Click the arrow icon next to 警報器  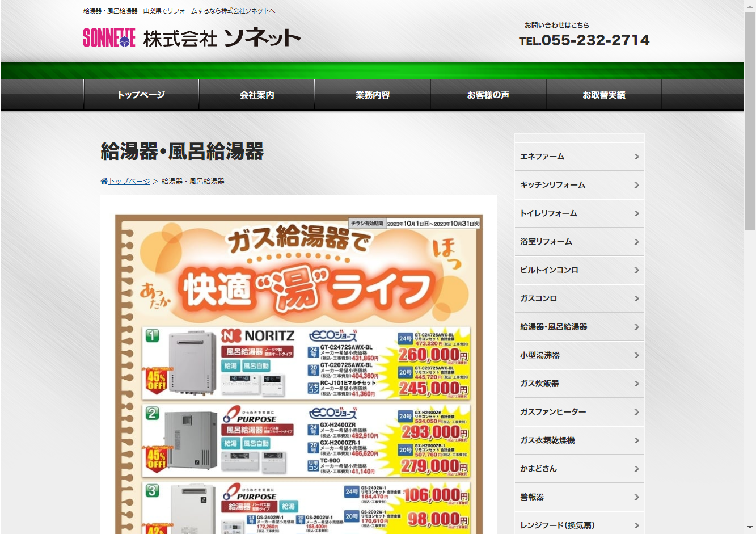click(636, 497)
